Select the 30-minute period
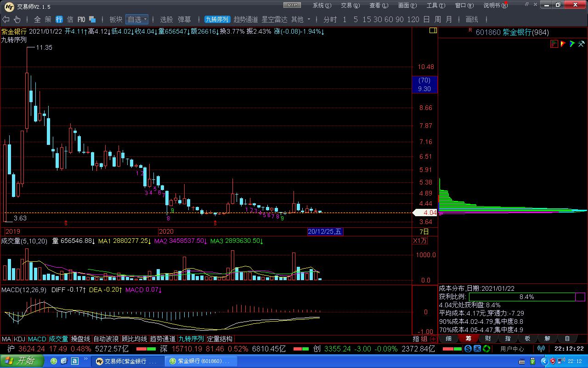 click(378, 19)
